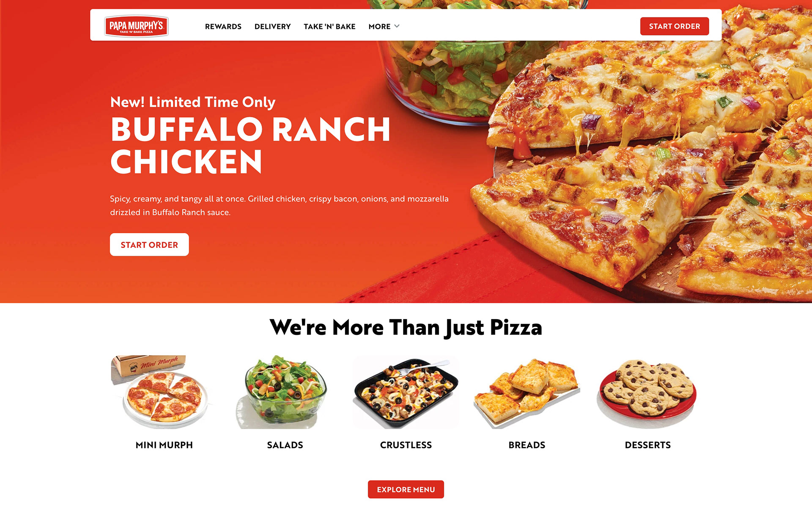Image resolution: width=812 pixels, height=508 pixels.
Task: Click white Start Order hero button
Action: coord(149,245)
